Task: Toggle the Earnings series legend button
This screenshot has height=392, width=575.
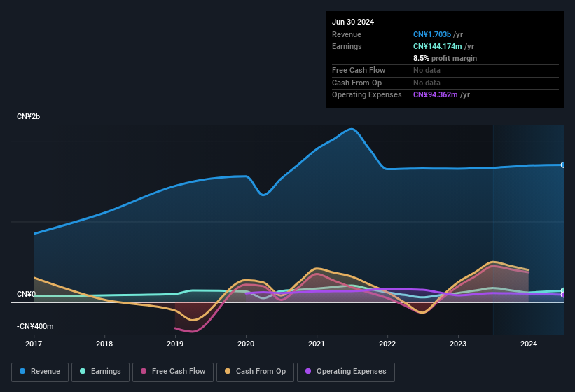Action: pyautogui.click(x=100, y=372)
